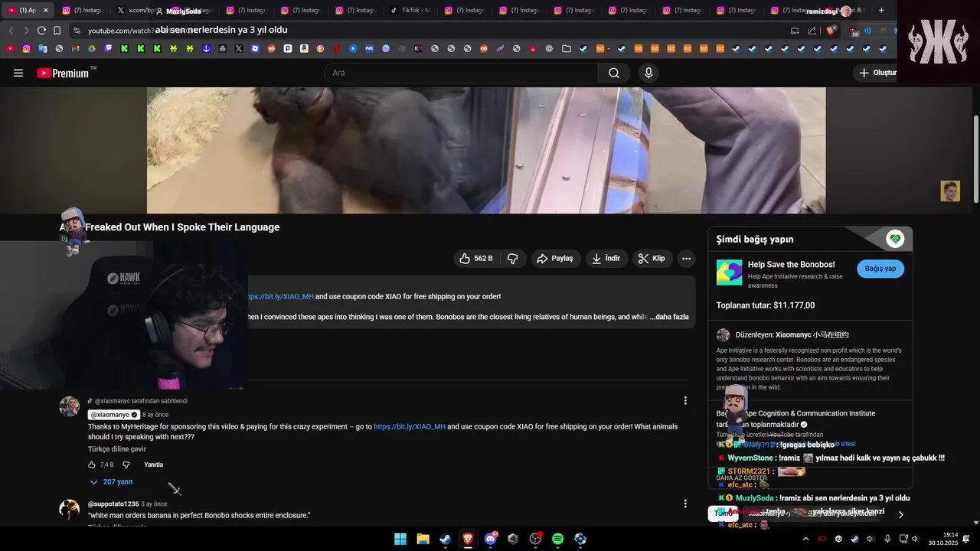Open Spotify from the taskbar

(558, 539)
